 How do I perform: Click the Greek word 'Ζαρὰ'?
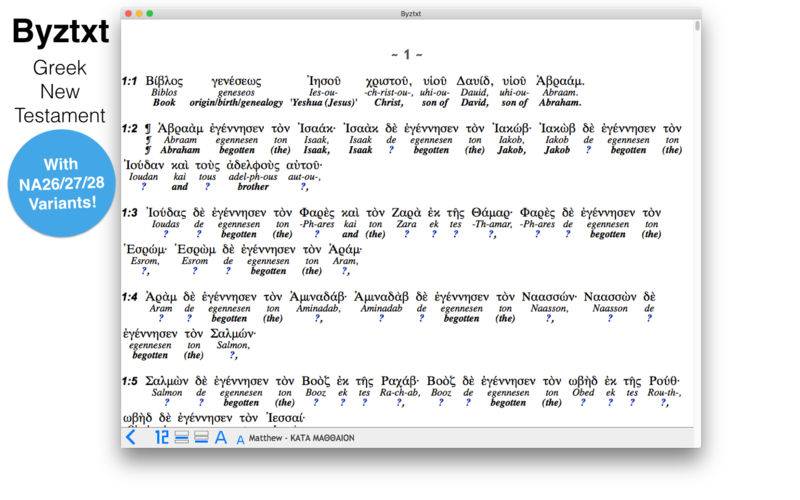tap(406, 213)
